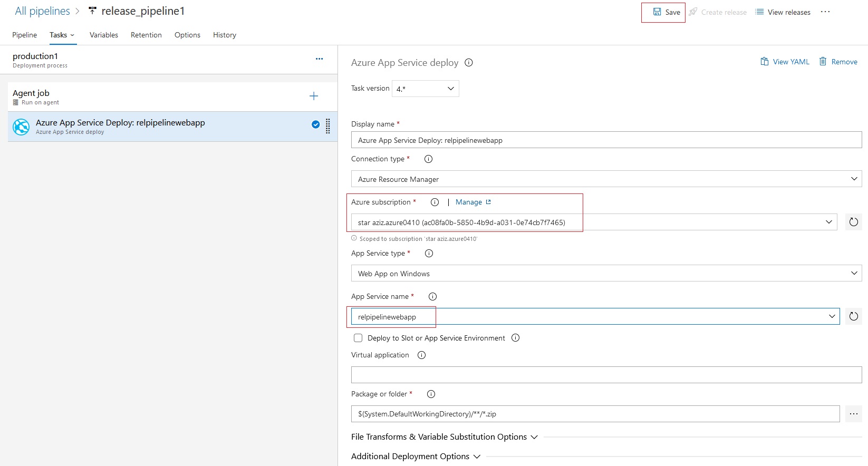
Task: Click info icon beside Deploy to Slot option
Action: (516, 338)
